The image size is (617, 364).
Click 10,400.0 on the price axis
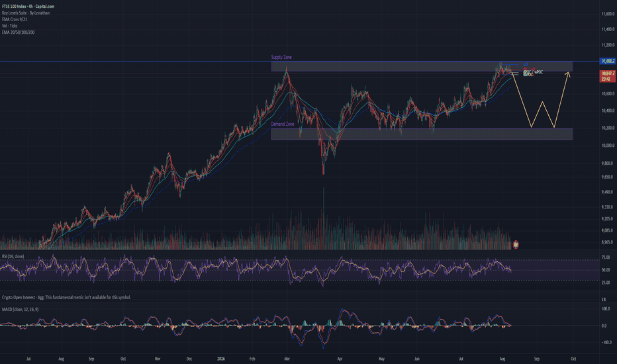(x=608, y=111)
